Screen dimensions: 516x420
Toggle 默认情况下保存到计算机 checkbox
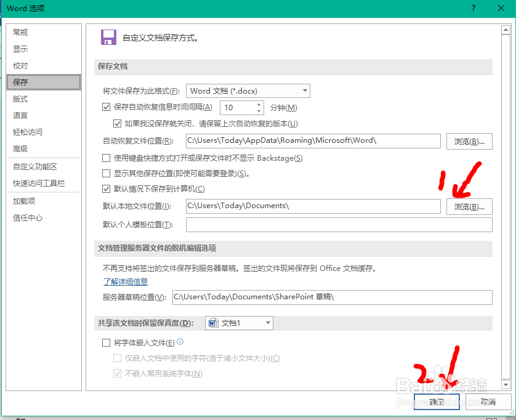tap(106, 188)
